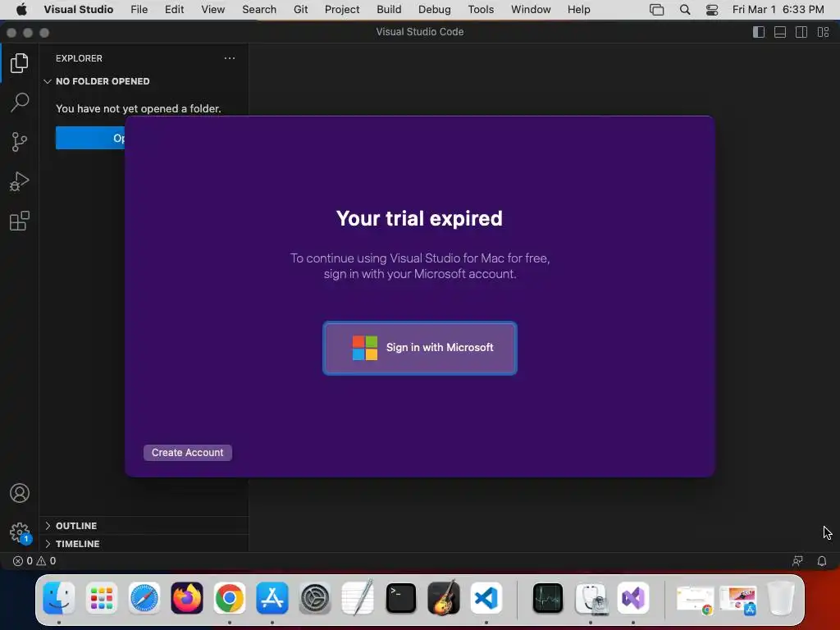Click the Explorer more actions ellipsis
The image size is (840, 630).
(230, 58)
